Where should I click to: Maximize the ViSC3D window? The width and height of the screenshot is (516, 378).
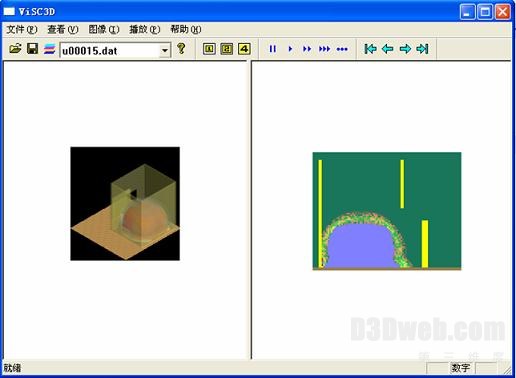(485, 12)
